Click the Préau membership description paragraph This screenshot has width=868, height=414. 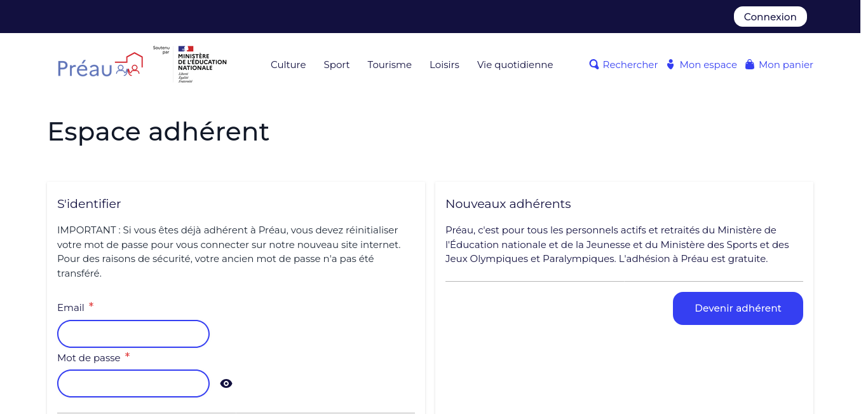[x=617, y=245]
